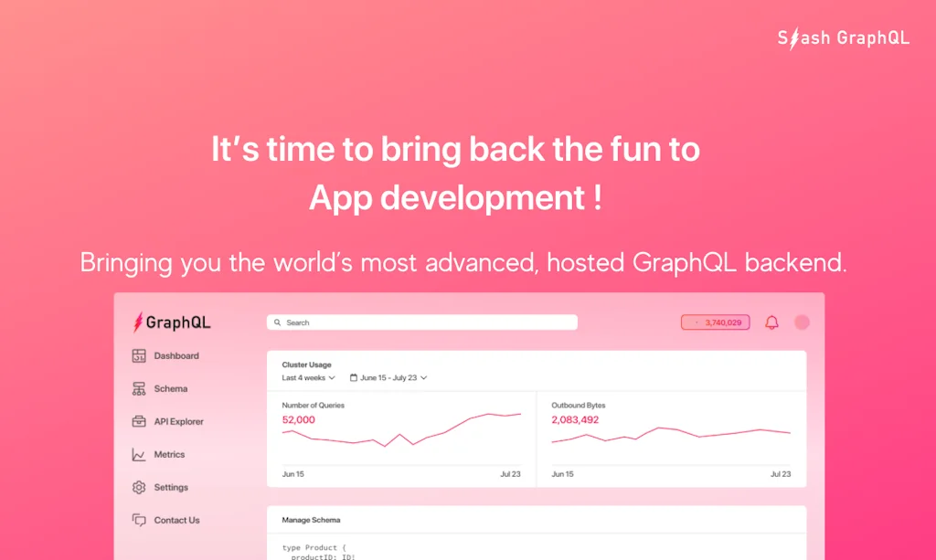Expand the Cluster Usage panel options
This screenshot has height=560, width=936.
[306, 365]
